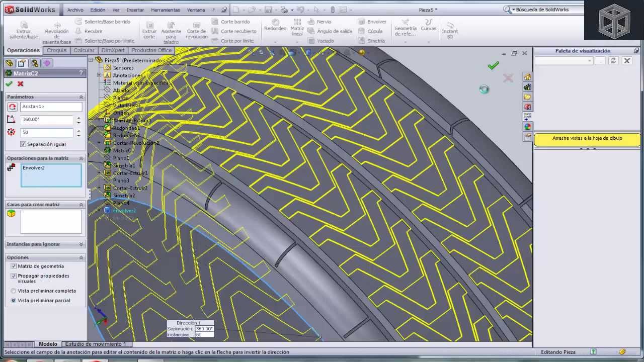Screen dimensions: 644x362
Task: Cancel pattern with red X in viewport corner
Action: click(x=508, y=77)
